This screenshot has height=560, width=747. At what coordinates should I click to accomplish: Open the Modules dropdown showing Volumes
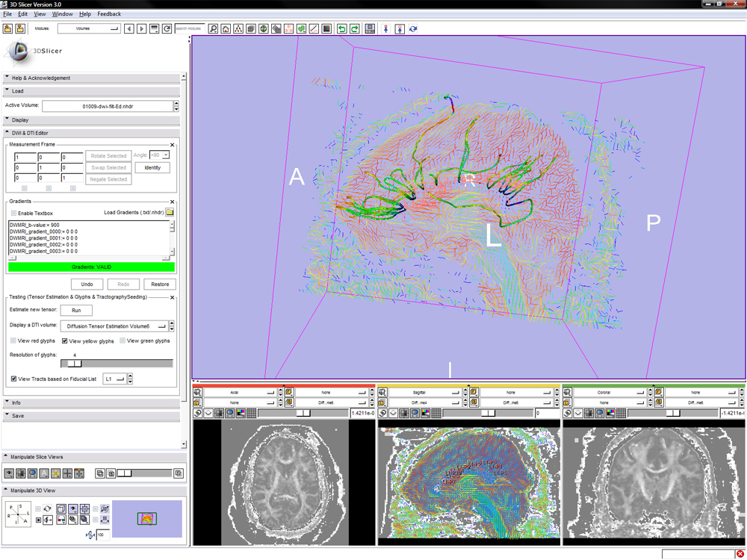[88, 29]
